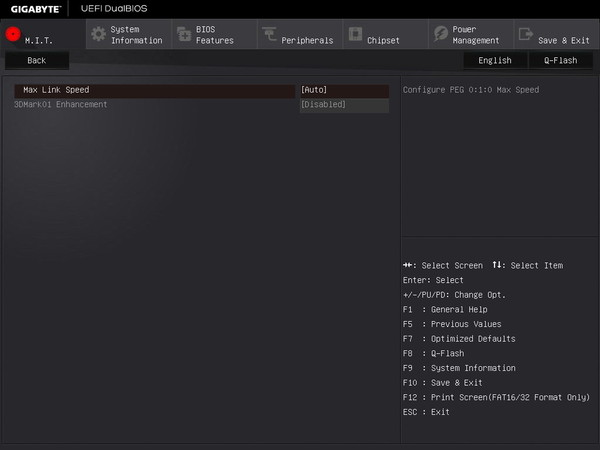600x450 pixels.
Task: Click the GIGABYTE logo
Action: (36, 9)
